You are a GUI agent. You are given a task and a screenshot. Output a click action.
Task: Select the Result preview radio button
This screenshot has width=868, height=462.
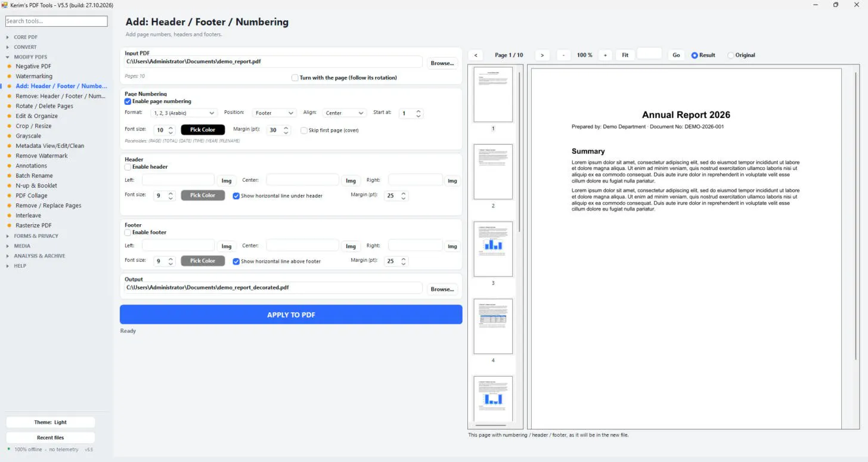click(x=695, y=55)
